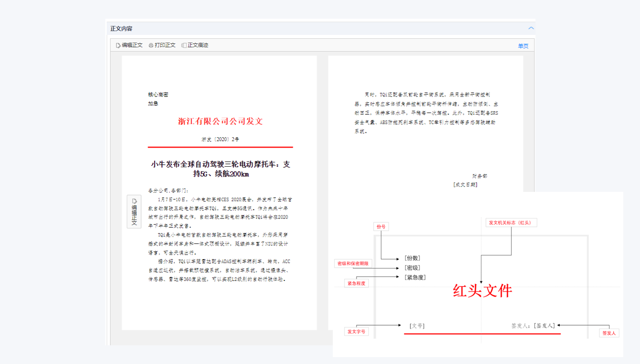Click the 份号 annotation label
This screenshot has width=640, height=364.
point(381,227)
